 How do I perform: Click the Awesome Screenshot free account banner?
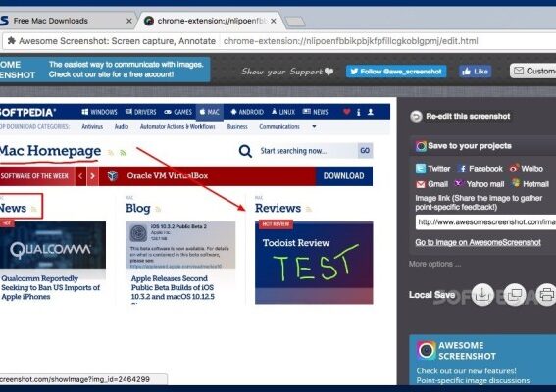(x=105, y=70)
